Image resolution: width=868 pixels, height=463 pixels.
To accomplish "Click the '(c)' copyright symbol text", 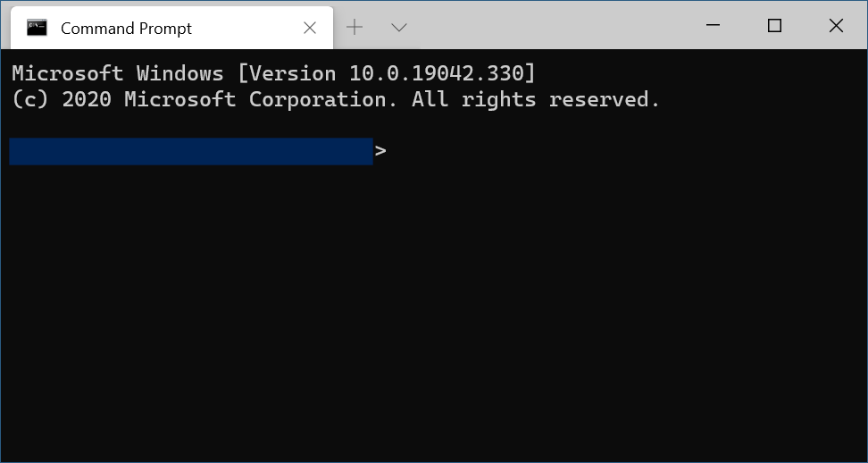I will 30,99.
